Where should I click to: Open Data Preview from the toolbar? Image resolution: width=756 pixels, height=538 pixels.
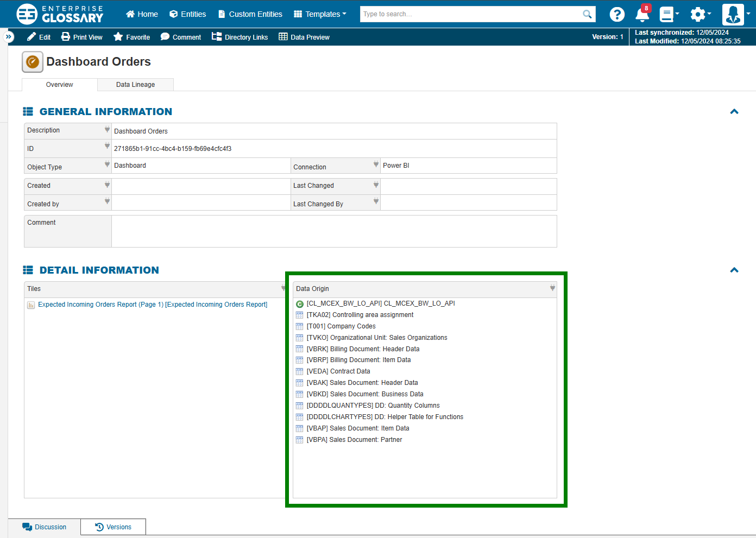click(304, 37)
